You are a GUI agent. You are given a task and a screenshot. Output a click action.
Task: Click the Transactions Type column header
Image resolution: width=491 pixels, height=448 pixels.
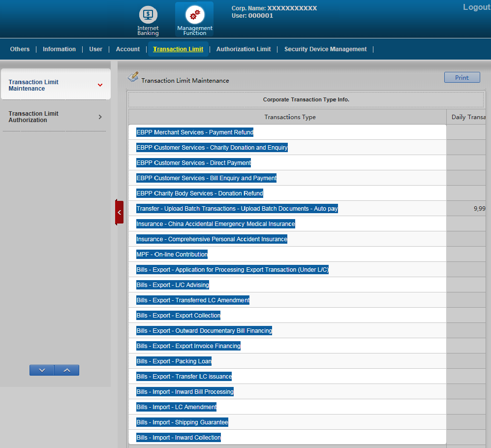pos(290,117)
